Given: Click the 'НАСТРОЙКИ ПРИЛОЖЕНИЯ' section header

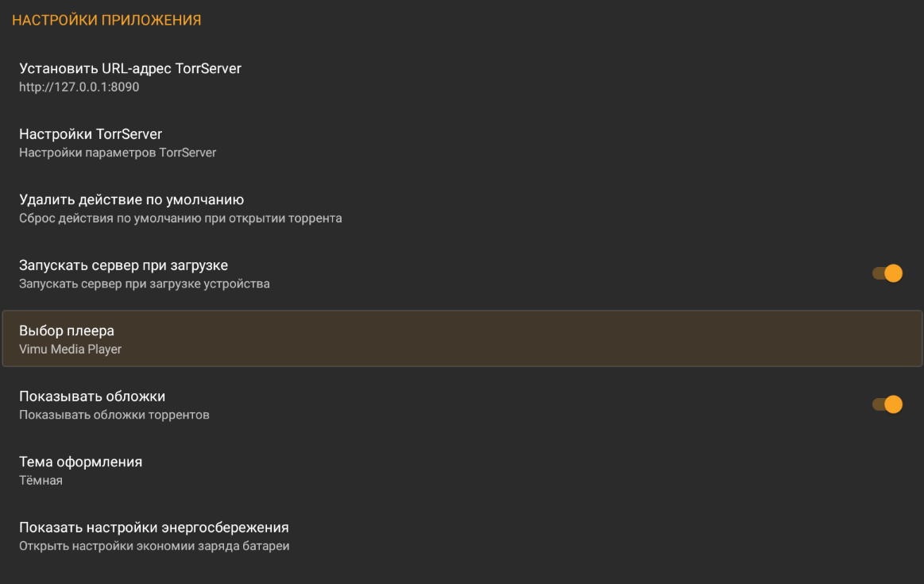Looking at the screenshot, I should tap(106, 20).
